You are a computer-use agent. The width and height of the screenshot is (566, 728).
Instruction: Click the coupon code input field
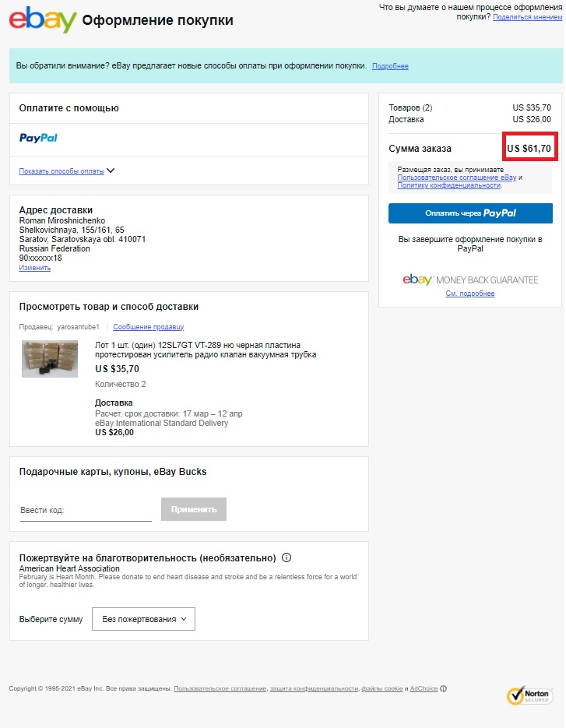(x=86, y=511)
